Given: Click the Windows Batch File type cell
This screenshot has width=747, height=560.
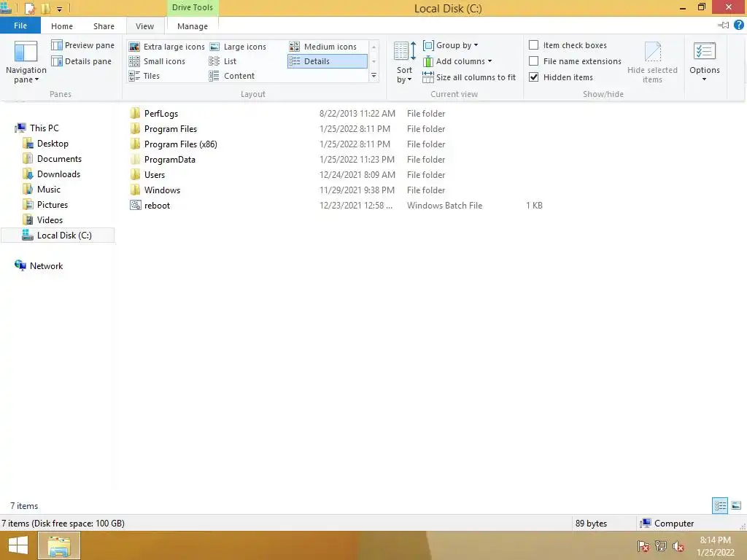Looking at the screenshot, I should click(x=444, y=205).
